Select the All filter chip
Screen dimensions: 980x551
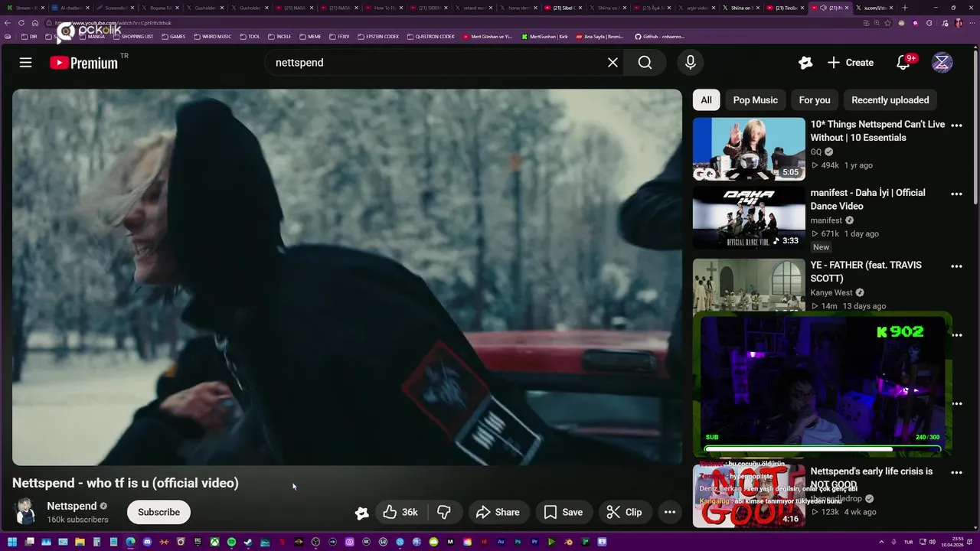coord(706,100)
